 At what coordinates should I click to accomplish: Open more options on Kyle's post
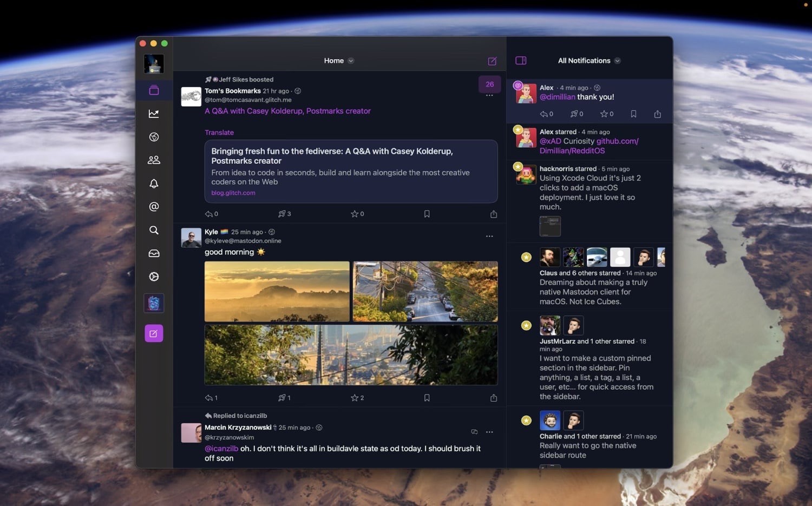pyautogui.click(x=489, y=236)
